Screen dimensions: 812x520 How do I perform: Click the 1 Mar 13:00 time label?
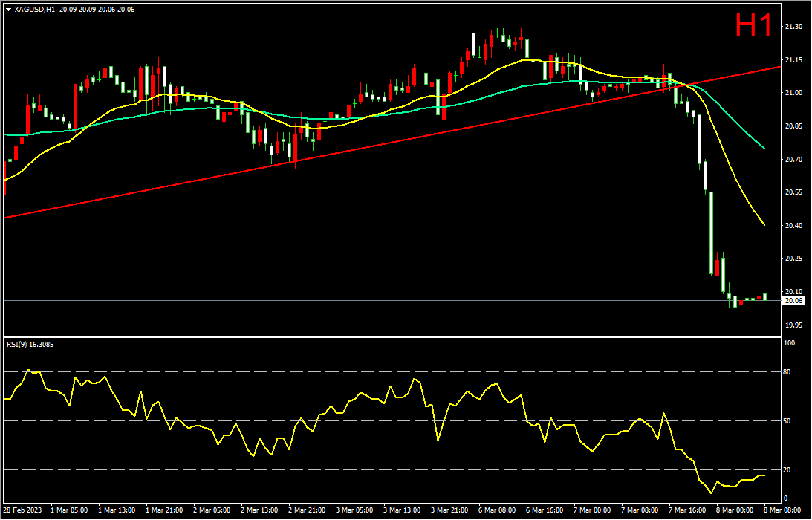coord(117,510)
